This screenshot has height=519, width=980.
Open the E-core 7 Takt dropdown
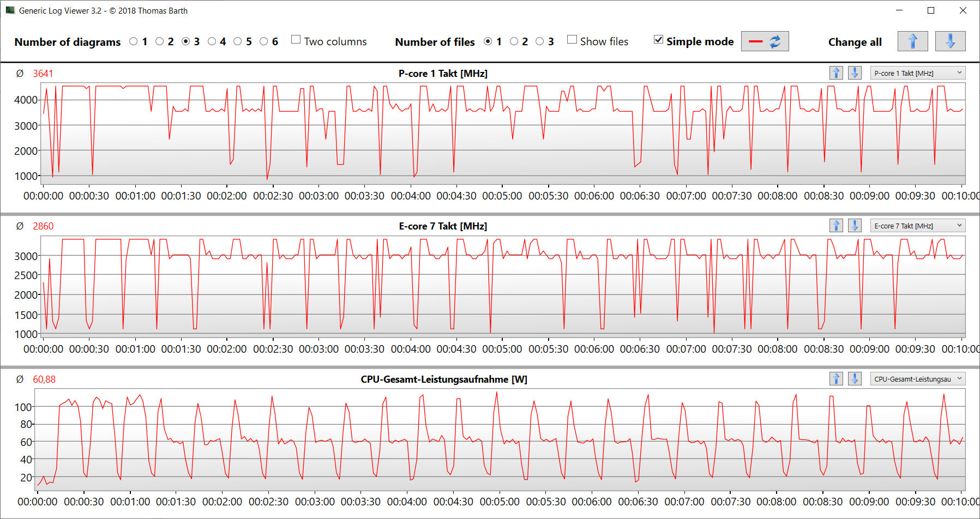coord(918,226)
